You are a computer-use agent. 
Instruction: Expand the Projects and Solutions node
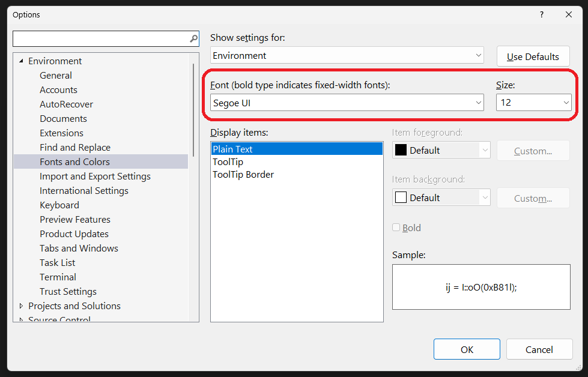coord(22,306)
